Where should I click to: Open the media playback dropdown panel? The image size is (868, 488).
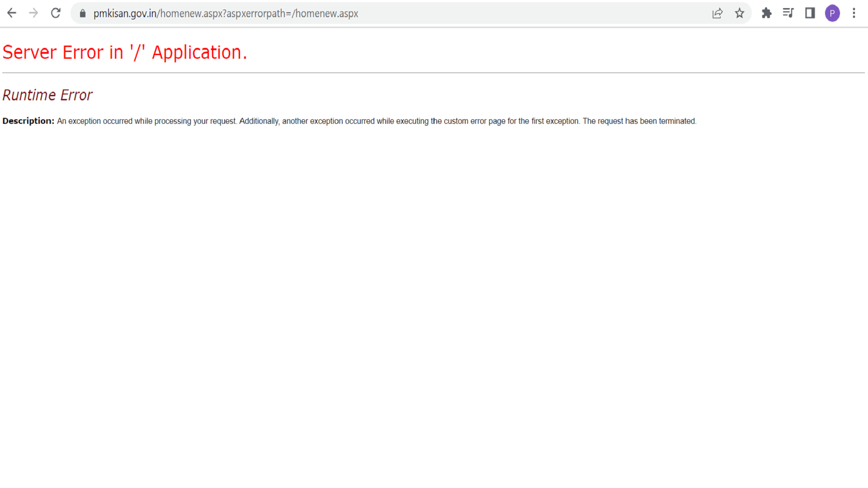point(788,14)
